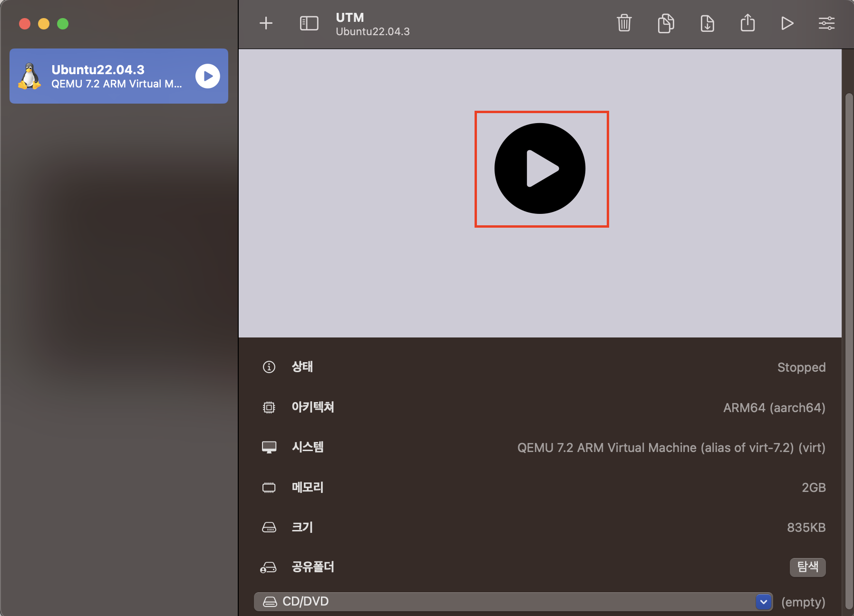Click the QEMU 7.2 ARM Virtual Machine system value
The height and width of the screenshot is (616, 854).
(x=671, y=448)
